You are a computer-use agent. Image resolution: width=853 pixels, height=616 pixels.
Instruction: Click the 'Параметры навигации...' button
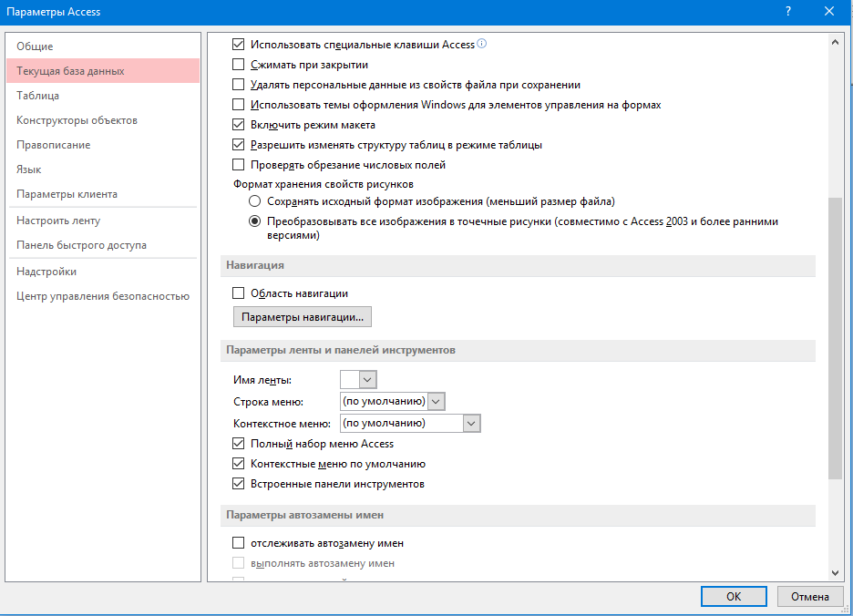(x=303, y=317)
